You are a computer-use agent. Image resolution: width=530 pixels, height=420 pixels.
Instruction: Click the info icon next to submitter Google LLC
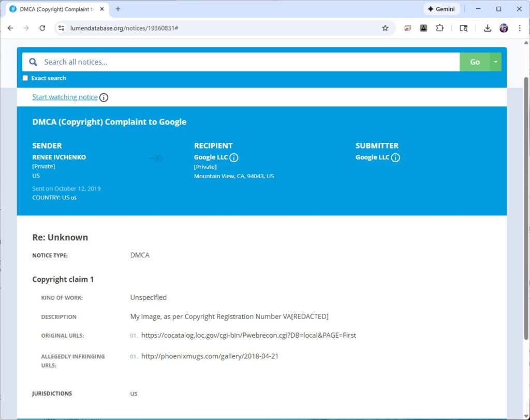395,157
